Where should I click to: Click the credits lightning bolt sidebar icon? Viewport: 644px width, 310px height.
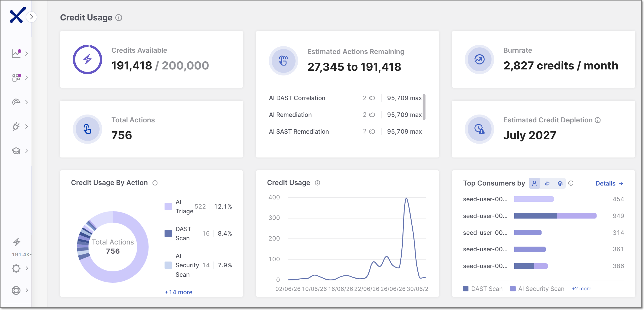(x=17, y=242)
